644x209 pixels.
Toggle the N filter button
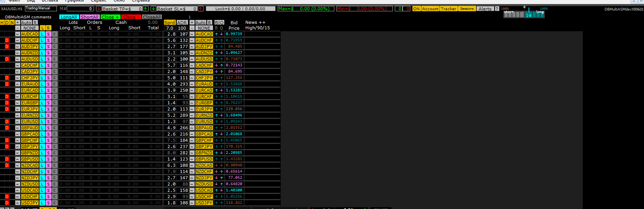click(12, 23)
